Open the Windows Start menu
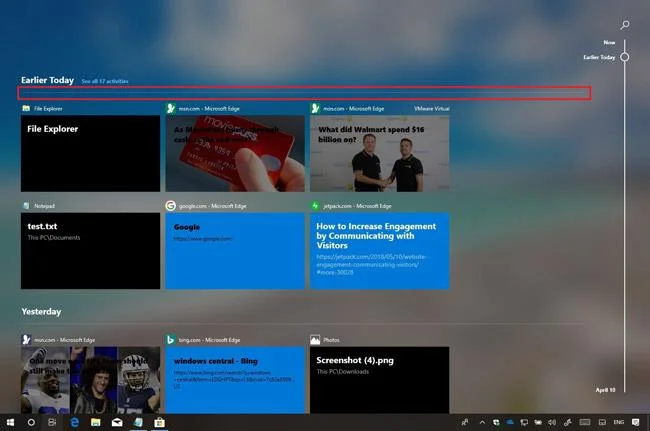Image resolution: width=650 pixels, height=431 pixels. click(x=10, y=422)
